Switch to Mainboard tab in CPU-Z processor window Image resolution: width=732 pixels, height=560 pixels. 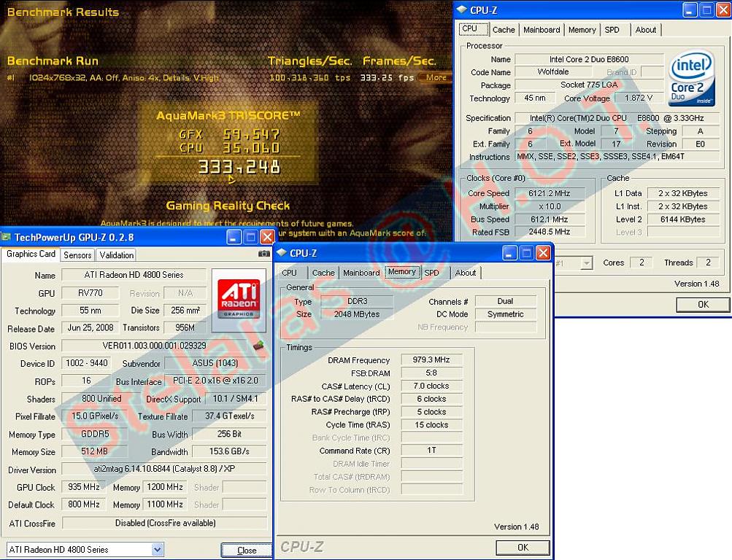tap(542, 30)
